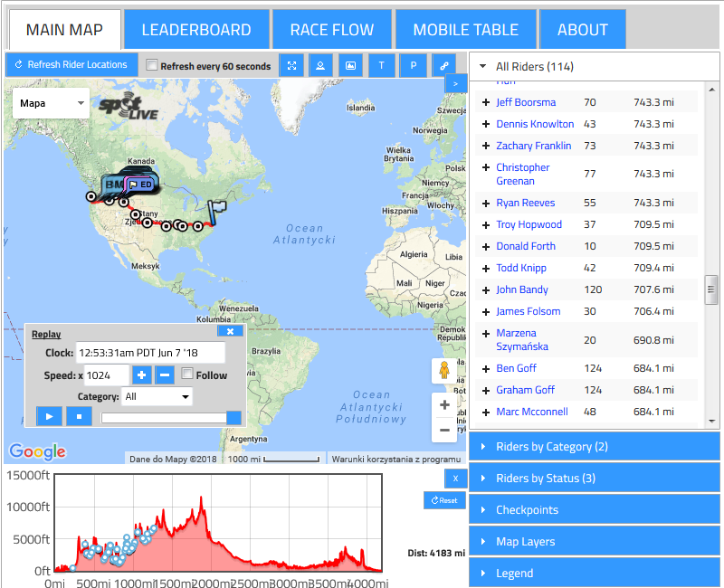This screenshot has width=724, height=588.
Task: Decrease replay speed with minus button
Action: click(x=165, y=375)
